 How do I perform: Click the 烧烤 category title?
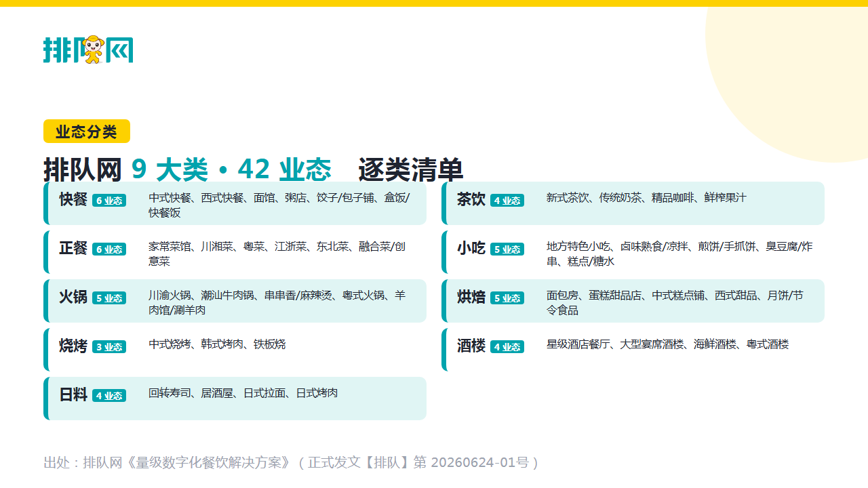coord(73,346)
